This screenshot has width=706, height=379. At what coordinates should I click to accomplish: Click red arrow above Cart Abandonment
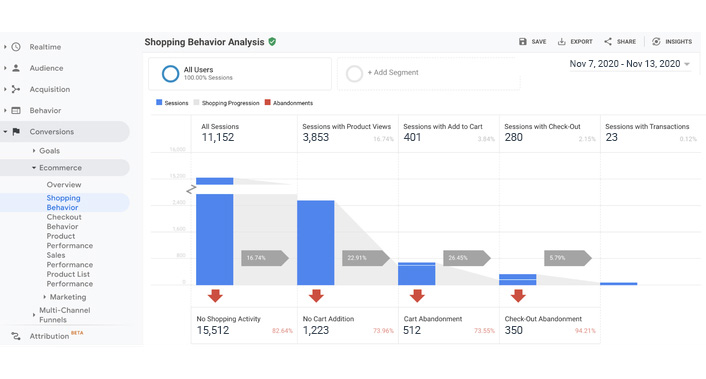click(417, 296)
